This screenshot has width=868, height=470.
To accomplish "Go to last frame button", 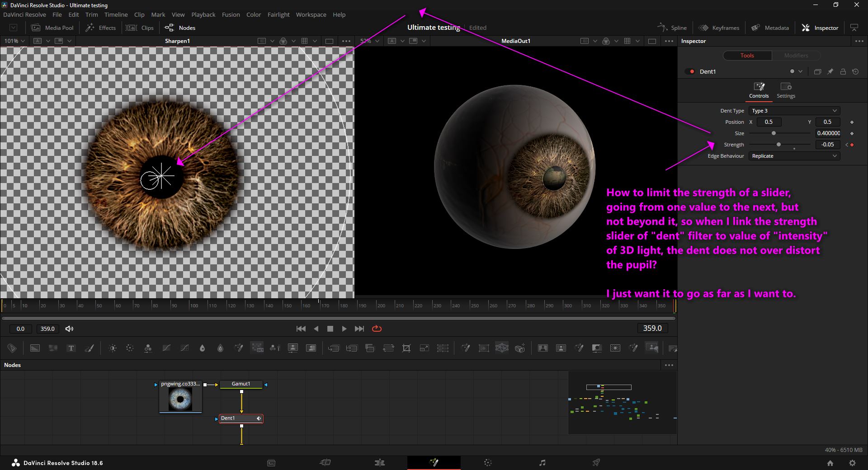I will (x=359, y=329).
